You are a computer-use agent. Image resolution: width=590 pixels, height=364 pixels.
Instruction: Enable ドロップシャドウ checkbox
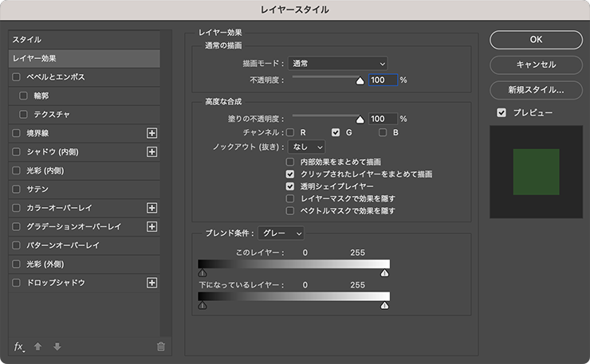pos(16,283)
